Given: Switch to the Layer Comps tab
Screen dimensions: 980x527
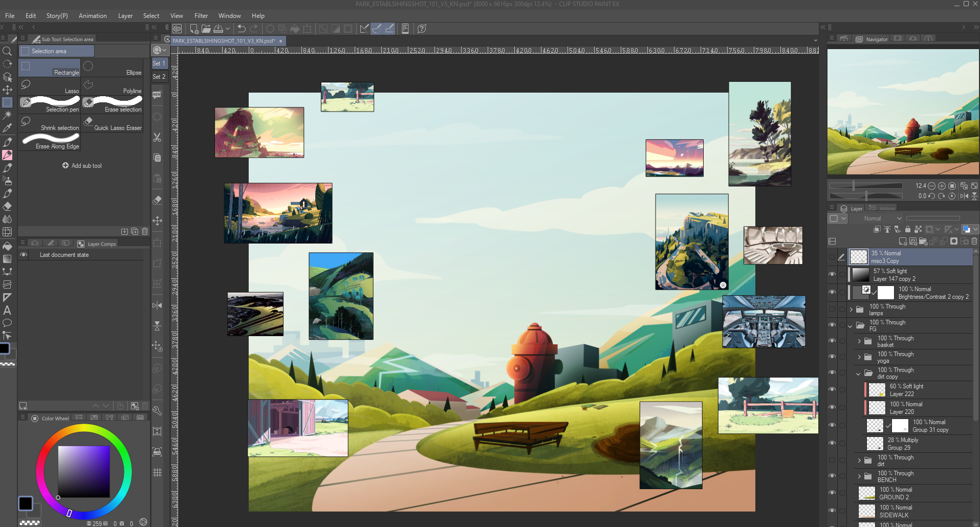Looking at the screenshot, I should coord(97,244).
